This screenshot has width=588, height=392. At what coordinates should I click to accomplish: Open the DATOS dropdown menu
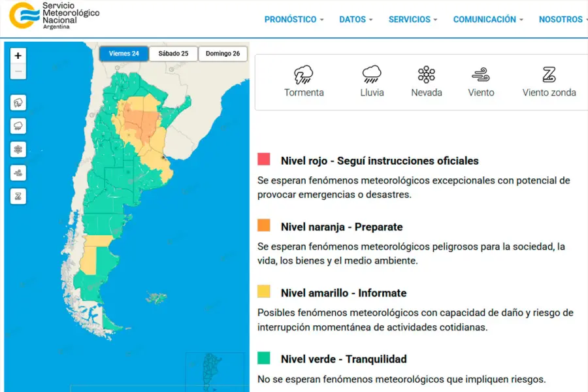[356, 20]
